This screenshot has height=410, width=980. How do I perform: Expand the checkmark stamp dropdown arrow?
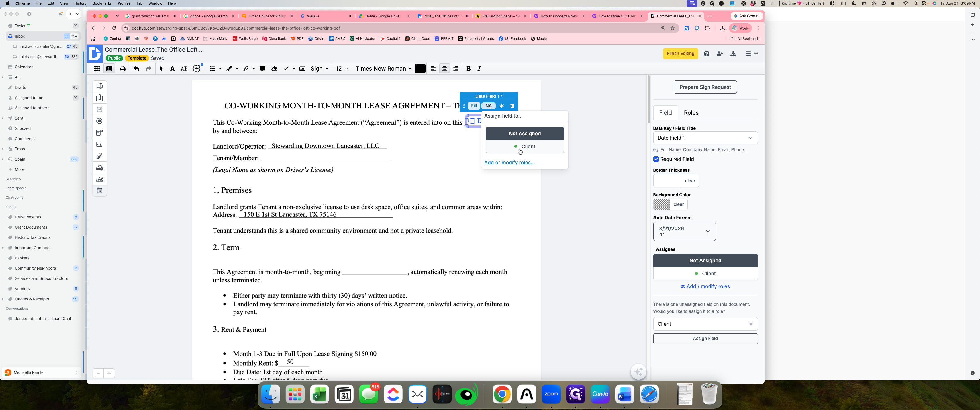pos(294,69)
